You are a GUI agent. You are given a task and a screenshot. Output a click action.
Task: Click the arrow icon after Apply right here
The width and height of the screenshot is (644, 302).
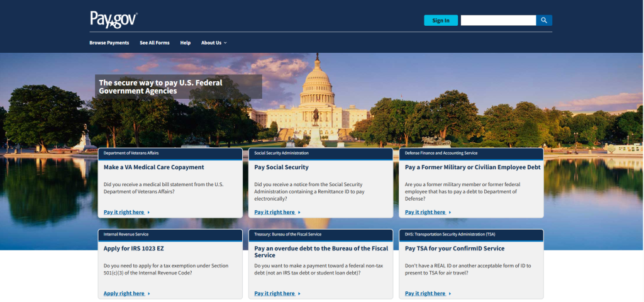[x=149, y=294]
